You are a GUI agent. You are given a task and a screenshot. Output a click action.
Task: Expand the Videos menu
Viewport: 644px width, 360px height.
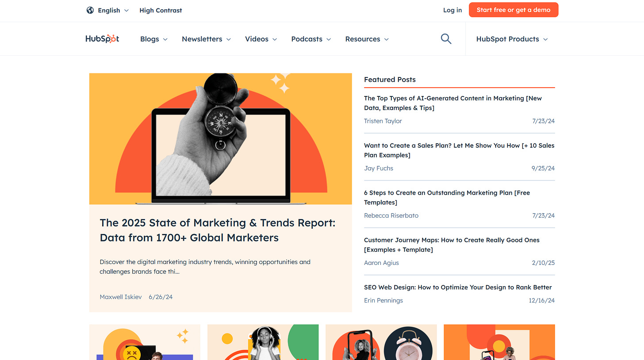(261, 39)
